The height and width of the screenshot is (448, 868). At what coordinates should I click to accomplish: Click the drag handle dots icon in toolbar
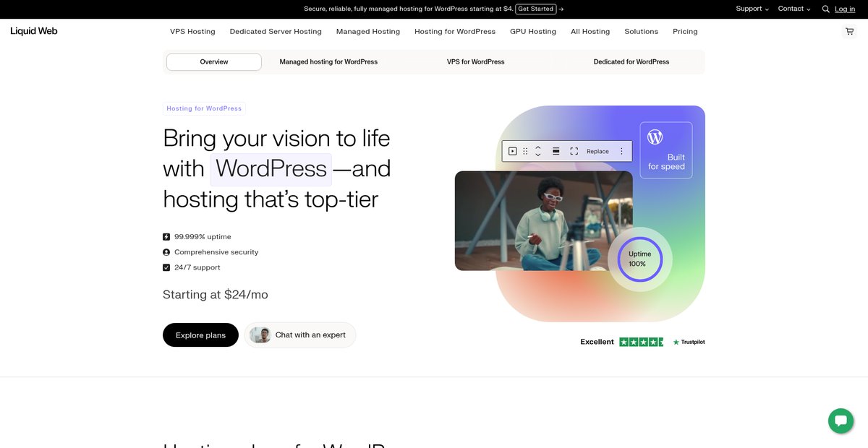point(525,151)
